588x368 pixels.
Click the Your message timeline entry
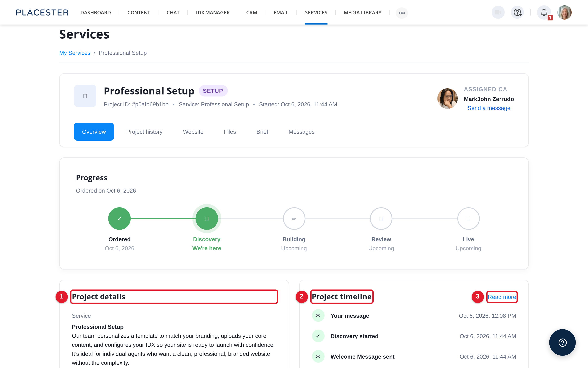(414, 316)
